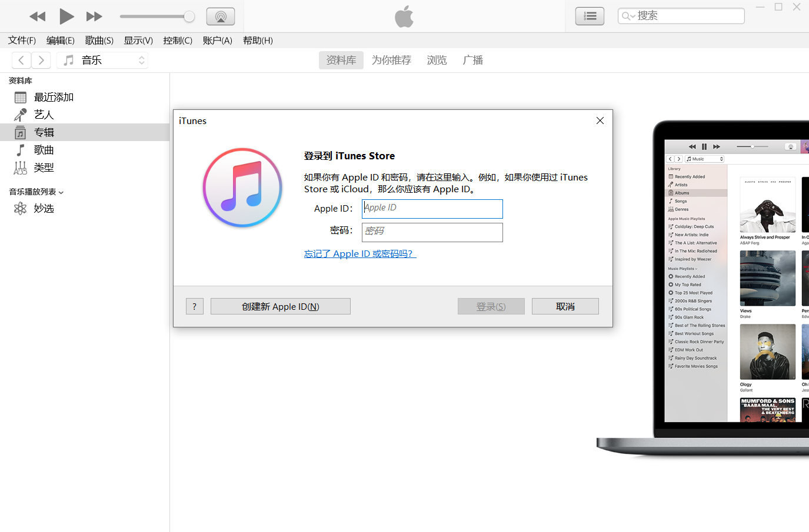Screen dimensions: 809x532
Task: Open the 编辑(E) menu
Action: click(x=61, y=41)
